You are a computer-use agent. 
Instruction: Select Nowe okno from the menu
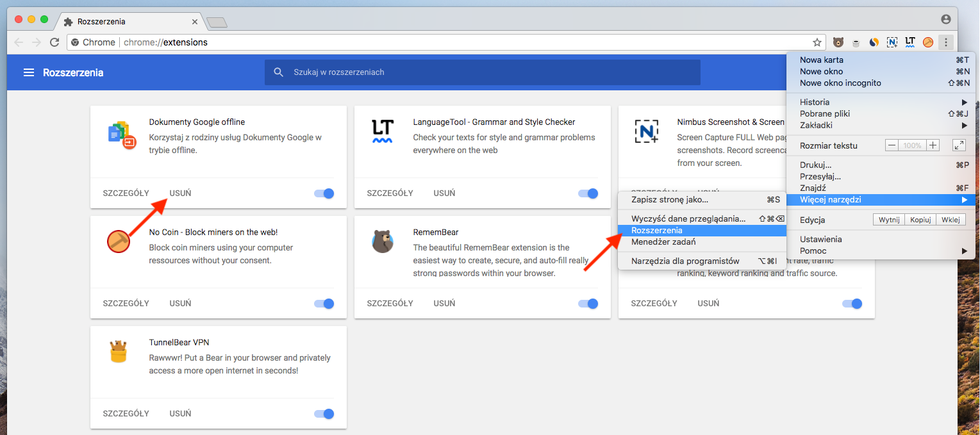881,71
